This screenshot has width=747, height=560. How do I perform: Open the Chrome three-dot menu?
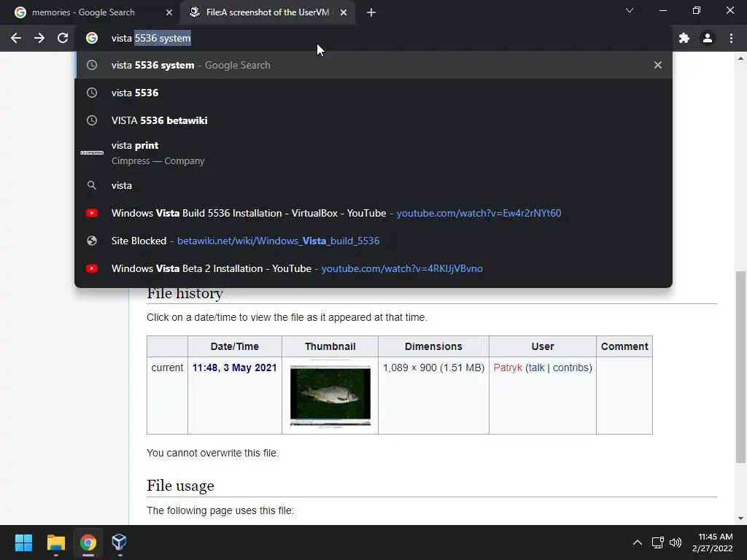(x=731, y=38)
